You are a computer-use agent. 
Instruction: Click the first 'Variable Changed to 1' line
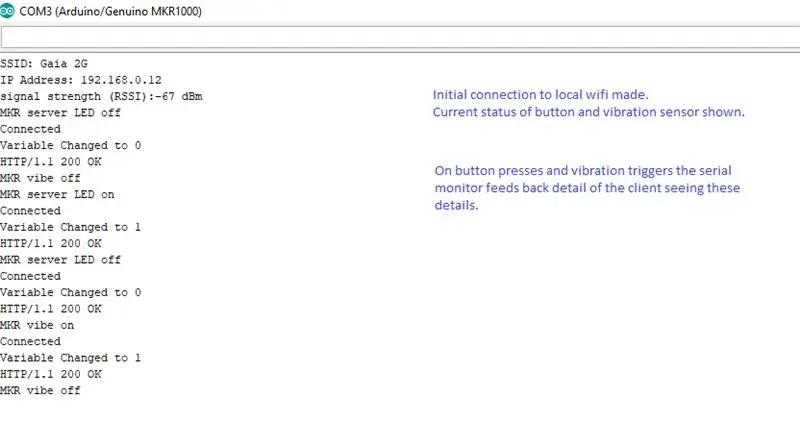[70, 227]
